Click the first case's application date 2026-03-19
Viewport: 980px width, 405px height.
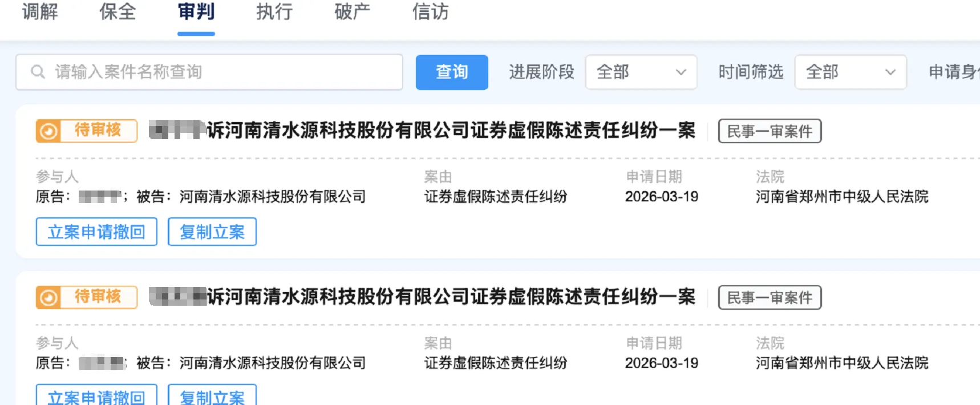coord(662,197)
